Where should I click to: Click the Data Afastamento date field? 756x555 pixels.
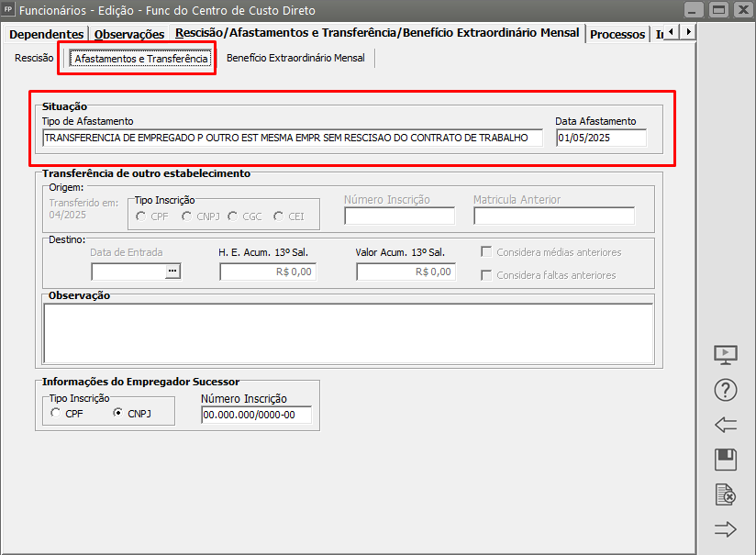[x=600, y=138]
